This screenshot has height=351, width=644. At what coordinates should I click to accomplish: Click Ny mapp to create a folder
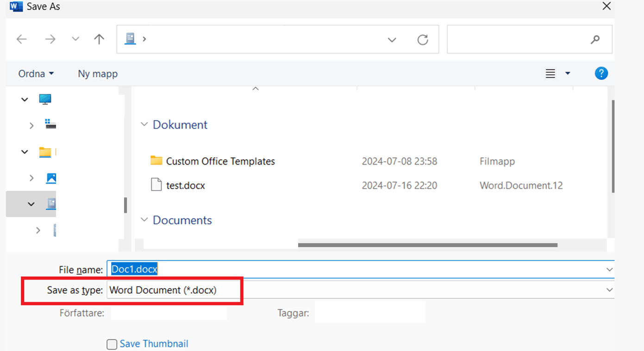(x=97, y=73)
